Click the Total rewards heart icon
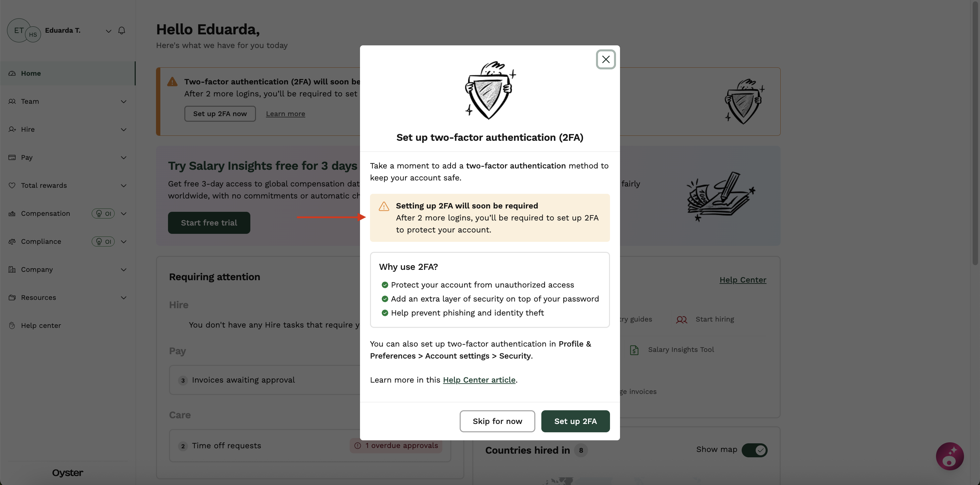Viewport: 980px width, 485px height. tap(12, 185)
